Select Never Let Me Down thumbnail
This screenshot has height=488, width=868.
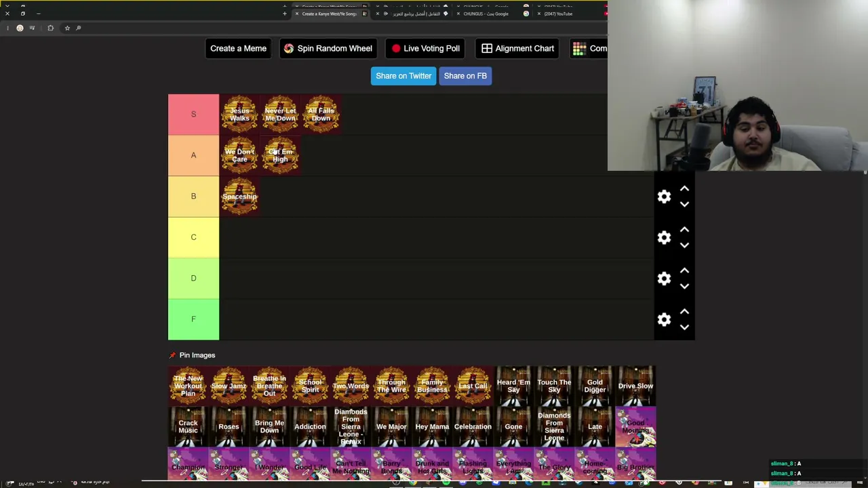(x=280, y=115)
